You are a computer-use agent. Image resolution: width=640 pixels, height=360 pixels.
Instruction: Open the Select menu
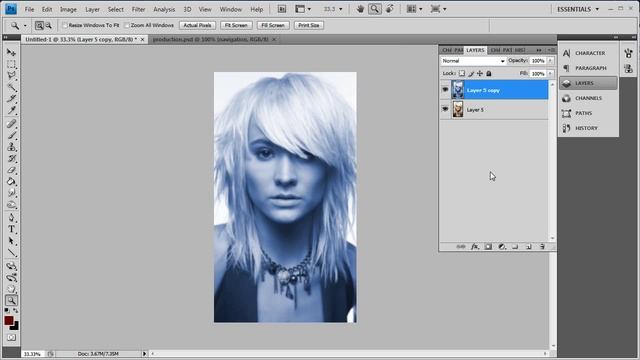pos(116,9)
